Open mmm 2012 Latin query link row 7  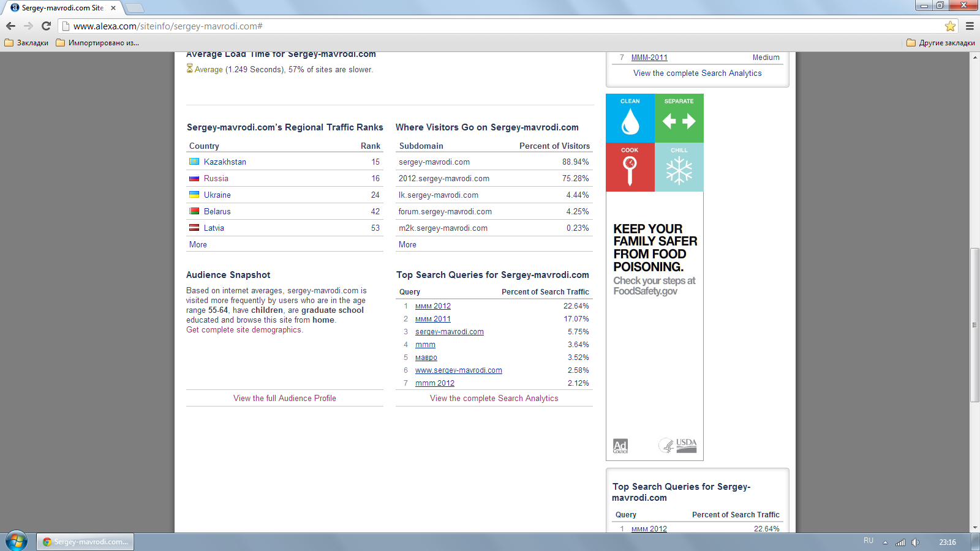(x=435, y=383)
